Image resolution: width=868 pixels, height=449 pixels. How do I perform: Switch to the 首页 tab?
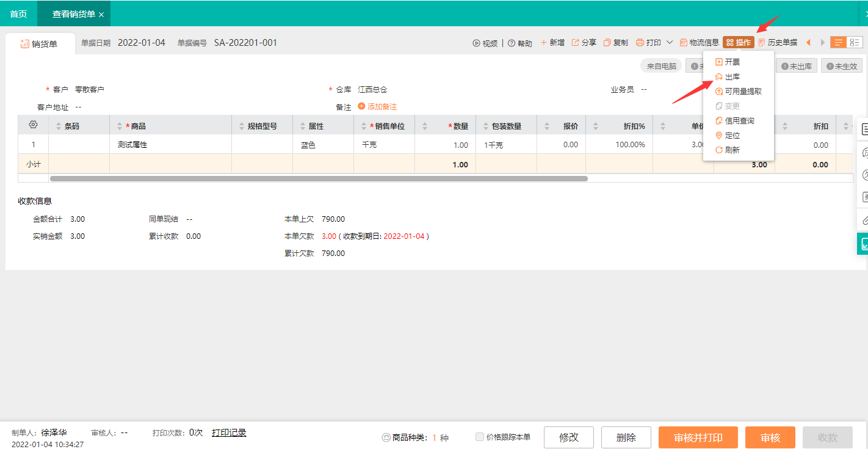18,13
